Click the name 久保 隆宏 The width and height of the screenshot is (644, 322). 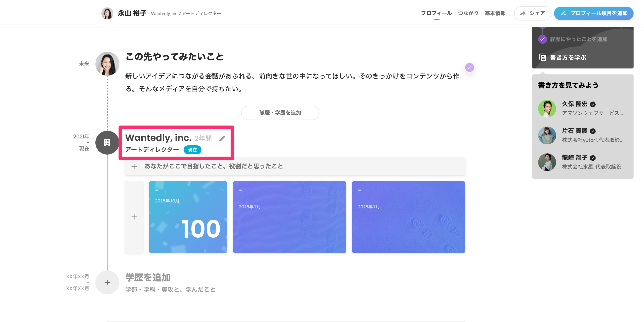(x=575, y=104)
